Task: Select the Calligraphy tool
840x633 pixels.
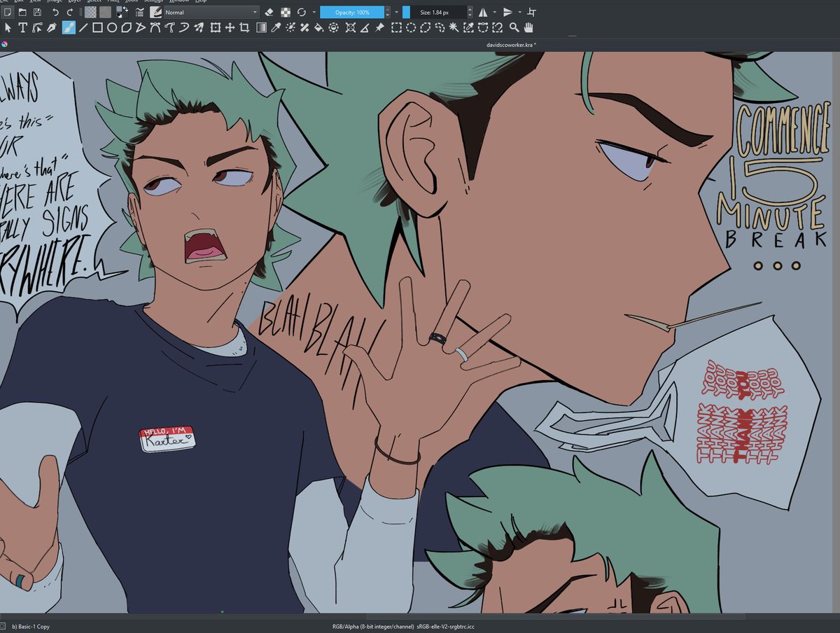Action: pyautogui.click(x=52, y=28)
